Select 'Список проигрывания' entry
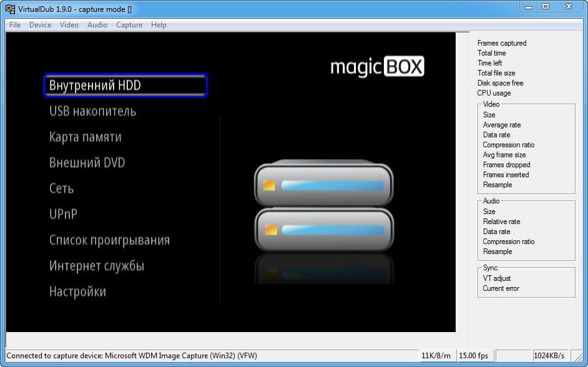 tap(109, 240)
